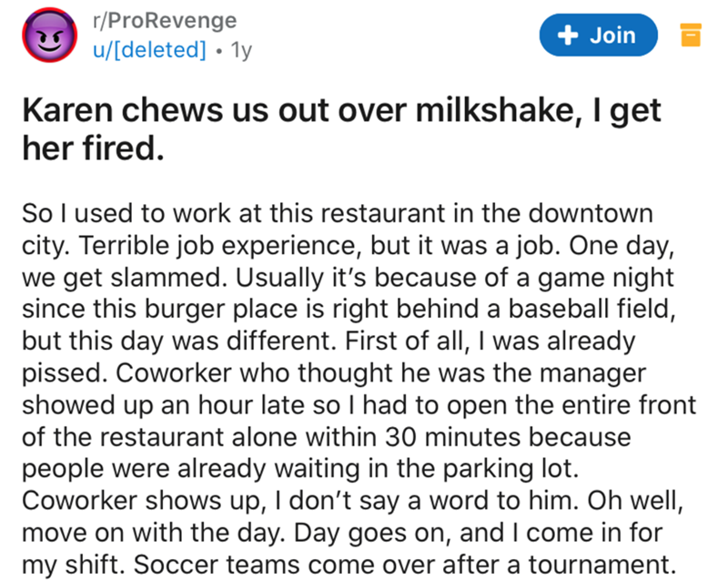Click the purple devil subreddit avatar
The height and width of the screenshot is (581, 728).
[x=45, y=37]
